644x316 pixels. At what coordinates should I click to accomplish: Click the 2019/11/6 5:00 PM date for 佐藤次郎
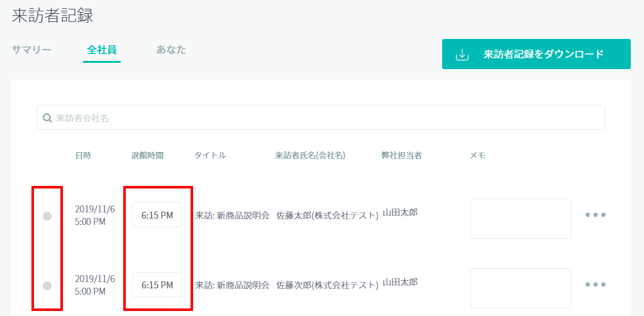point(95,286)
